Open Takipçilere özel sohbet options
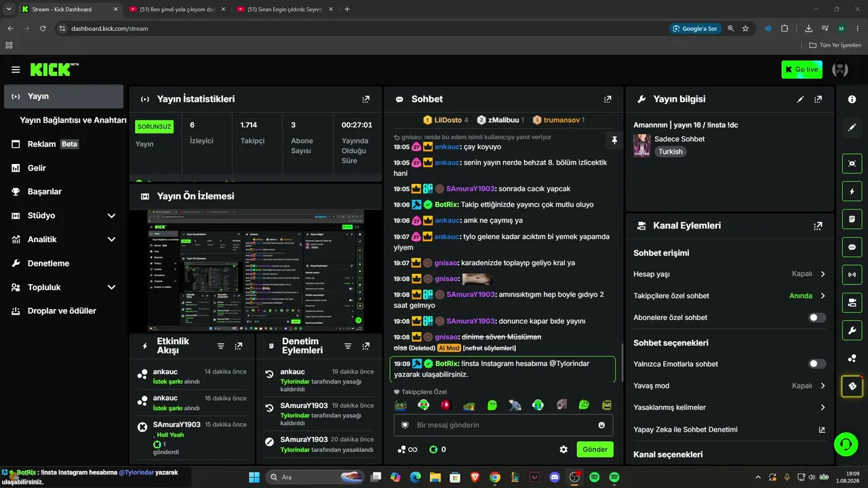 pyautogui.click(x=730, y=296)
